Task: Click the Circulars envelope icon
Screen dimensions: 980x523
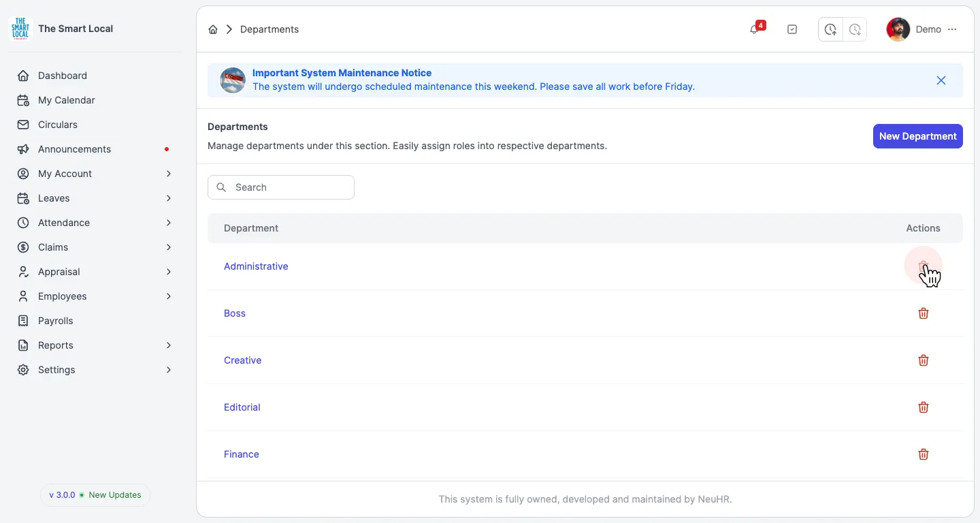Action: coord(23,125)
